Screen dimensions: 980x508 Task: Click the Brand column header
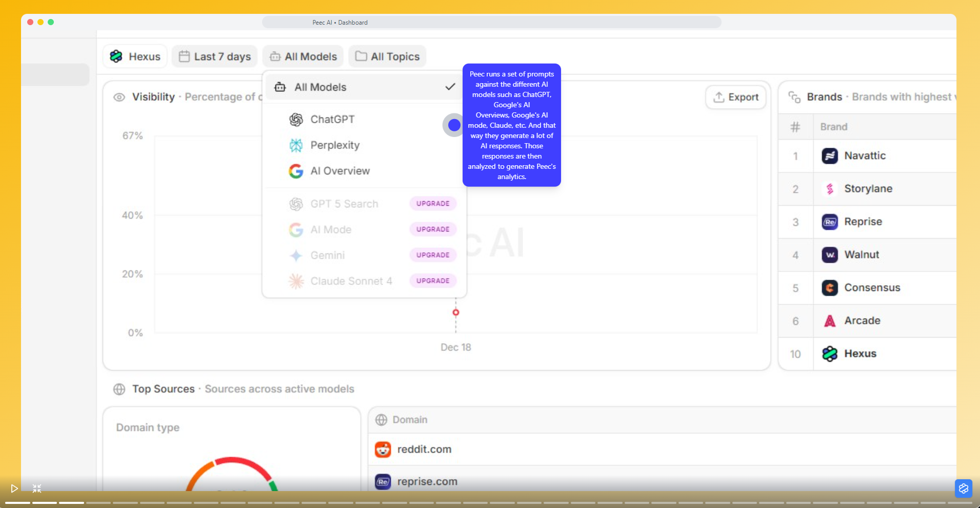coord(833,127)
